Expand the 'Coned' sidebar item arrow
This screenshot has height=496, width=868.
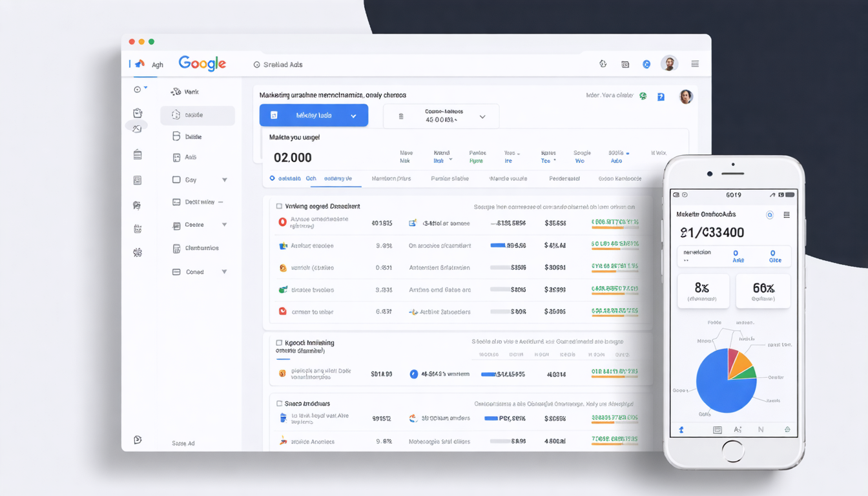224,272
